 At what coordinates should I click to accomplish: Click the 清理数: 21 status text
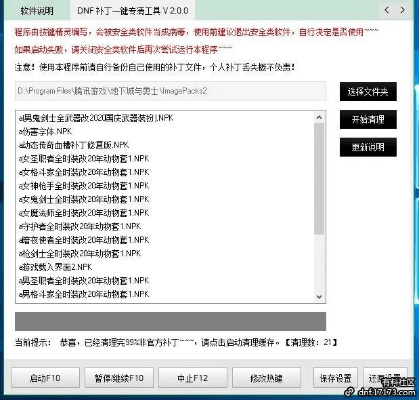point(311,342)
